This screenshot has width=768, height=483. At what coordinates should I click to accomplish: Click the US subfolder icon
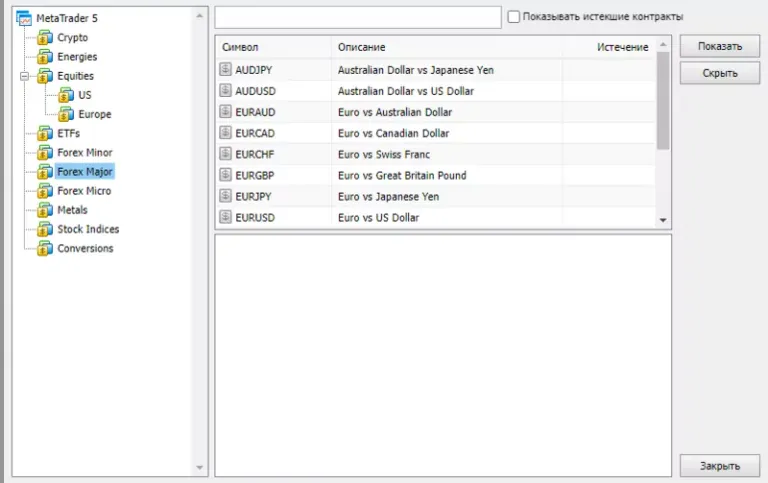(x=66, y=95)
